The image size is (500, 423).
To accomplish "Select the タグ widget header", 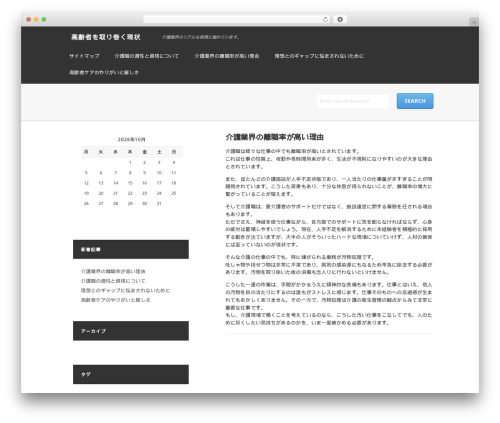I will [131, 374].
